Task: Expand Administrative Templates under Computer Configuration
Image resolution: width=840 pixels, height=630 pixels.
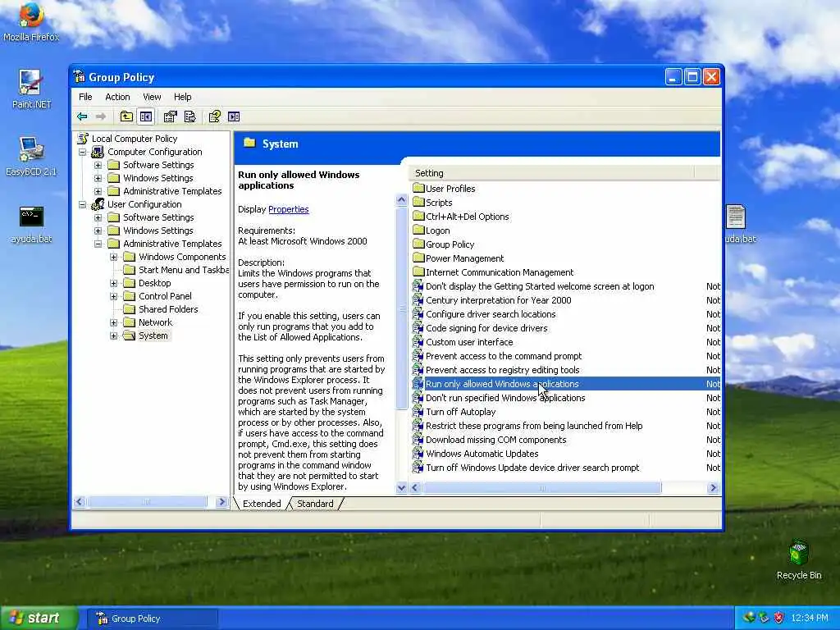Action: [x=98, y=191]
